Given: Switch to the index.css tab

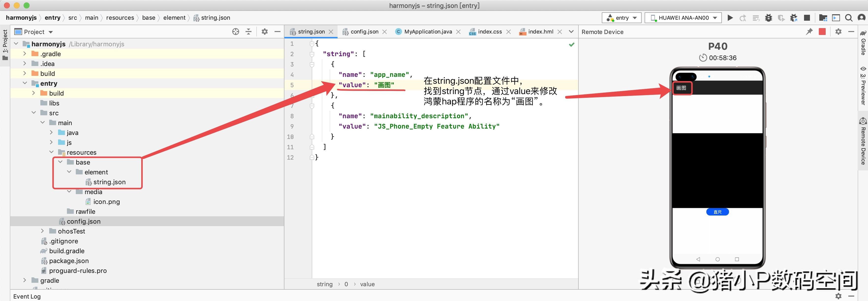Looking at the screenshot, I should pos(490,32).
